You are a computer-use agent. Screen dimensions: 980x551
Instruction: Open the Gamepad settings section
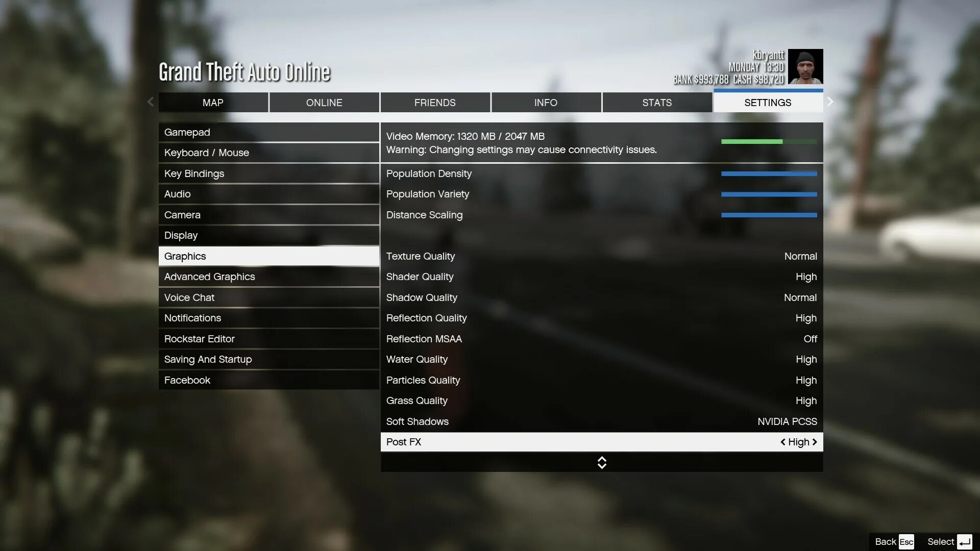pyautogui.click(x=269, y=133)
